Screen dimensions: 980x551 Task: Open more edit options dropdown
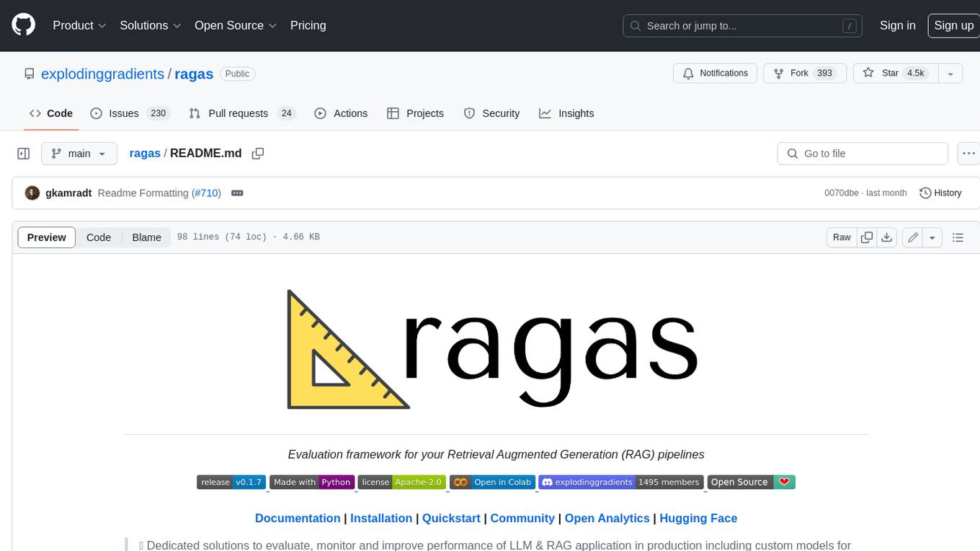coord(932,237)
